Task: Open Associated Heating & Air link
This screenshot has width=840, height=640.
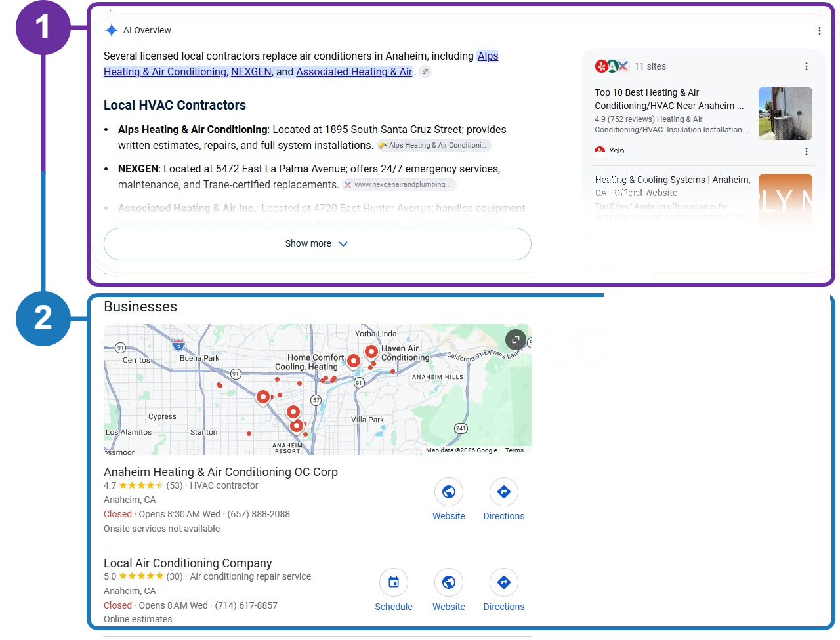Action: [x=354, y=72]
